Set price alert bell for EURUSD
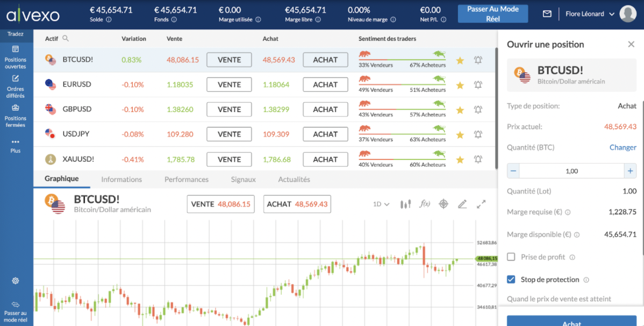644x326 pixels. tap(478, 85)
